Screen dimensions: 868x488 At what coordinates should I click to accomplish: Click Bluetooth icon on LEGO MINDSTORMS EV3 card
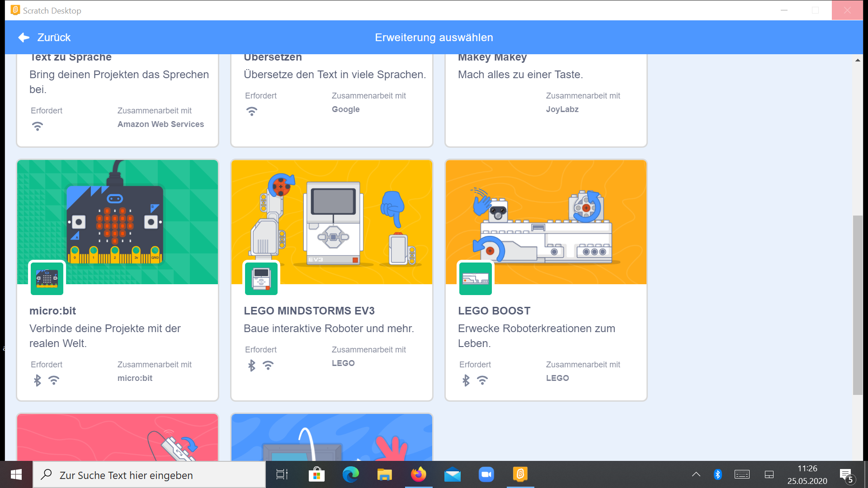click(x=252, y=366)
